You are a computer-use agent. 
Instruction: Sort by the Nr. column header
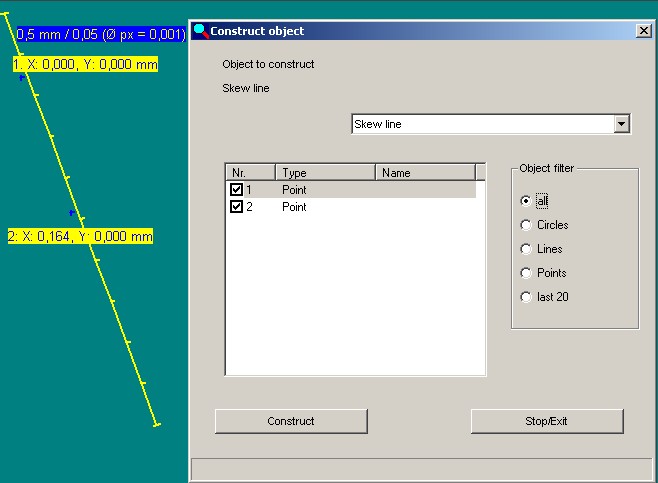pyautogui.click(x=251, y=172)
